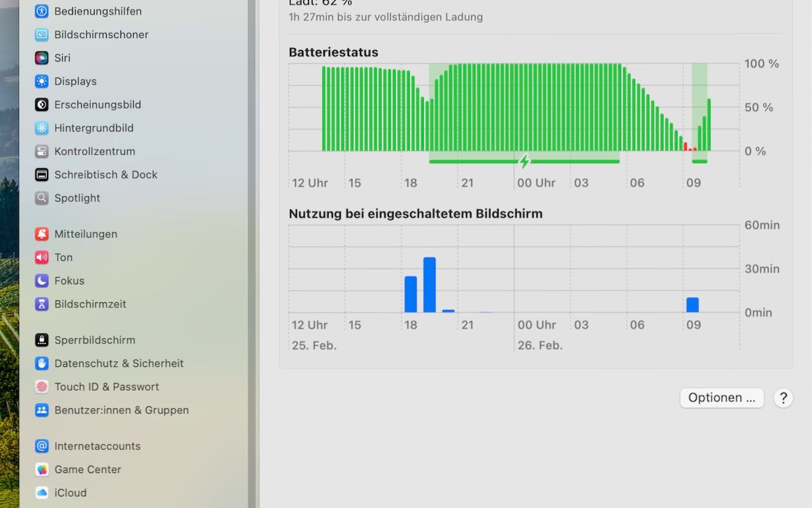This screenshot has width=812, height=508.
Task: Click the Erscheinungsbild appearance icon
Action: [42, 105]
